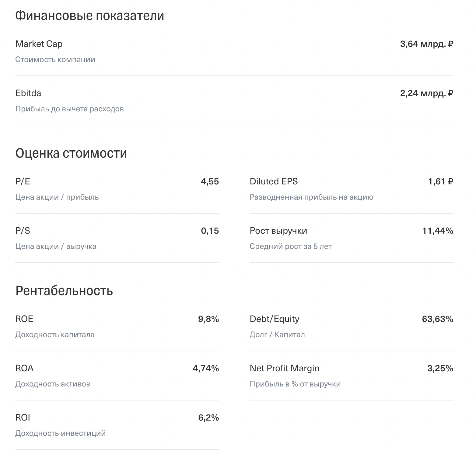Select the P/S ratio label
The image size is (476, 451).
click(x=23, y=231)
